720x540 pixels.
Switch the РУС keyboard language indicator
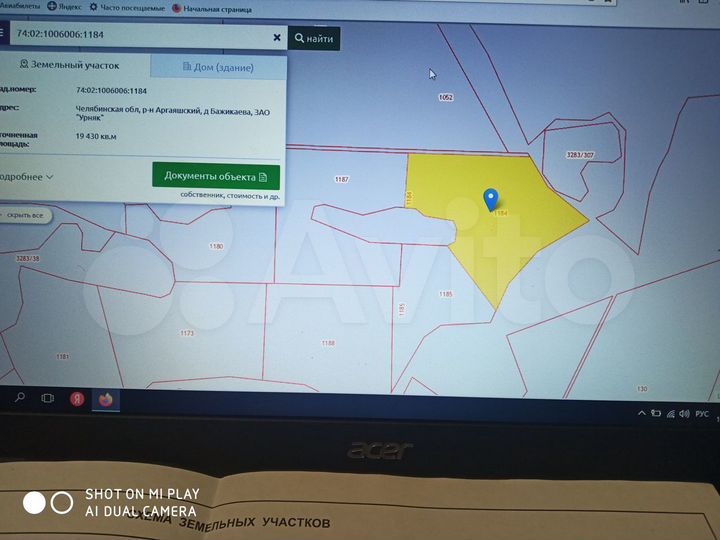tap(702, 414)
